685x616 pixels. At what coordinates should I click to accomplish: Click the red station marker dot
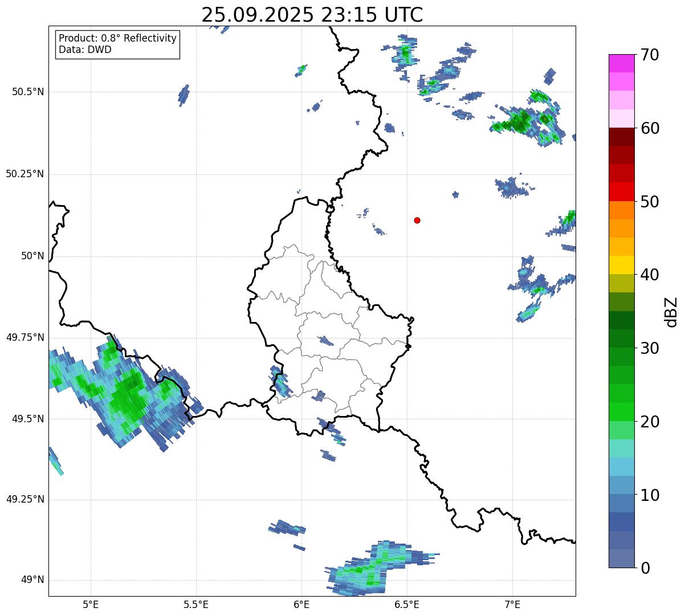point(417,220)
